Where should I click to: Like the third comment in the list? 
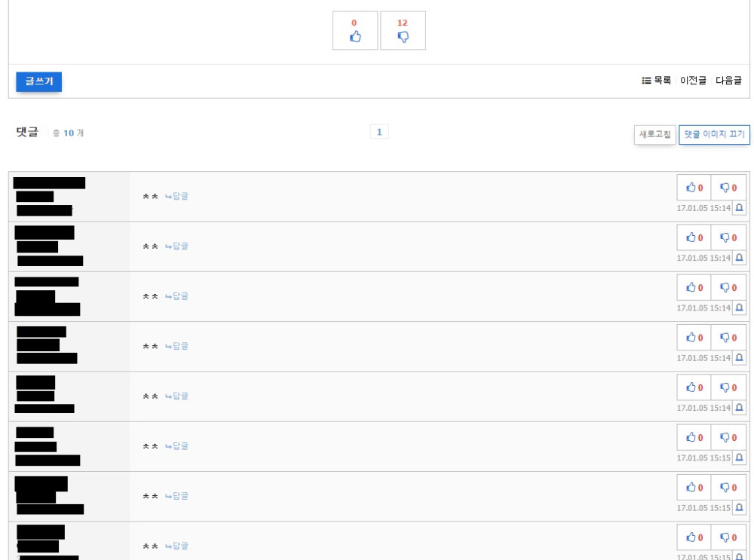[694, 287]
